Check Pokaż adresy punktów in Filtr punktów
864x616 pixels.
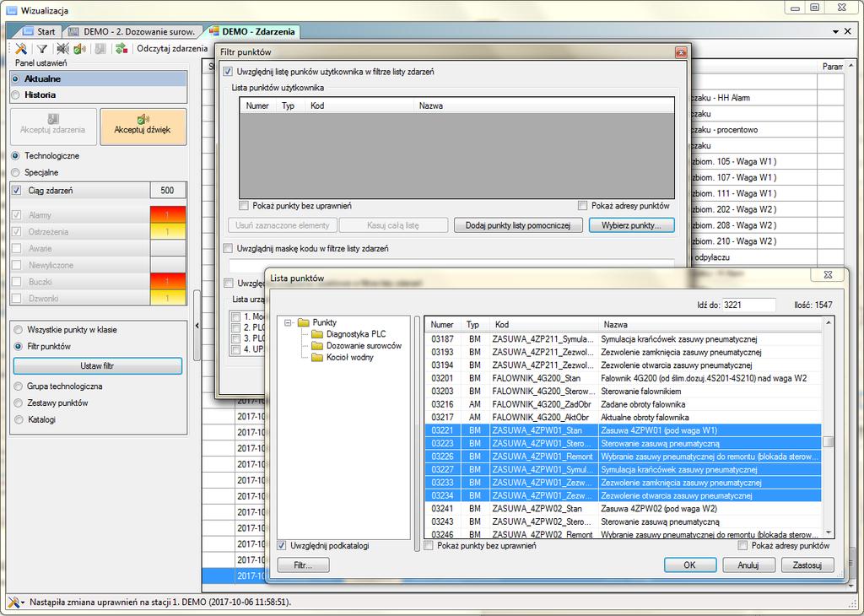coord(582,206)
